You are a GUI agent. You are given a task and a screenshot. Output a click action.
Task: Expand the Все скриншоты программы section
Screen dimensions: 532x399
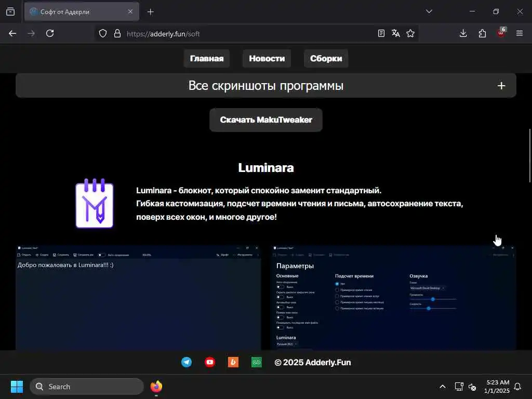click(x=266, y=86)
